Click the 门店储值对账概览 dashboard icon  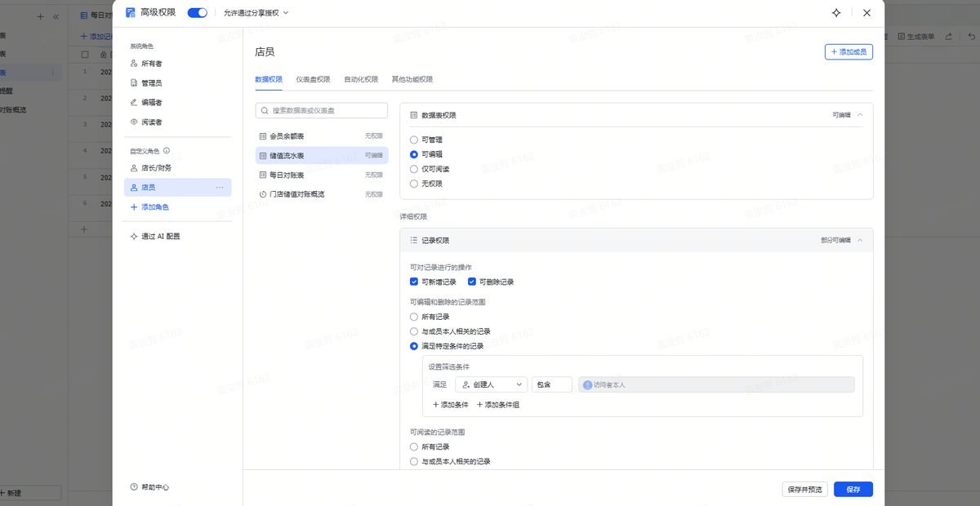(x=263, y=194)
